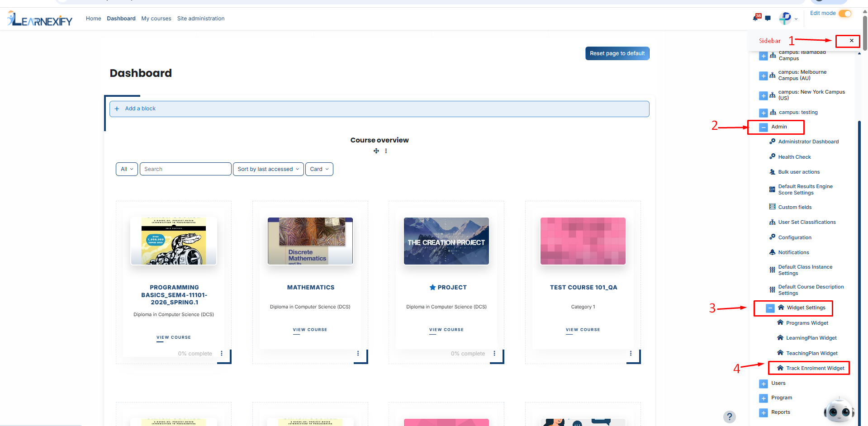Open Health Check link

794,157
